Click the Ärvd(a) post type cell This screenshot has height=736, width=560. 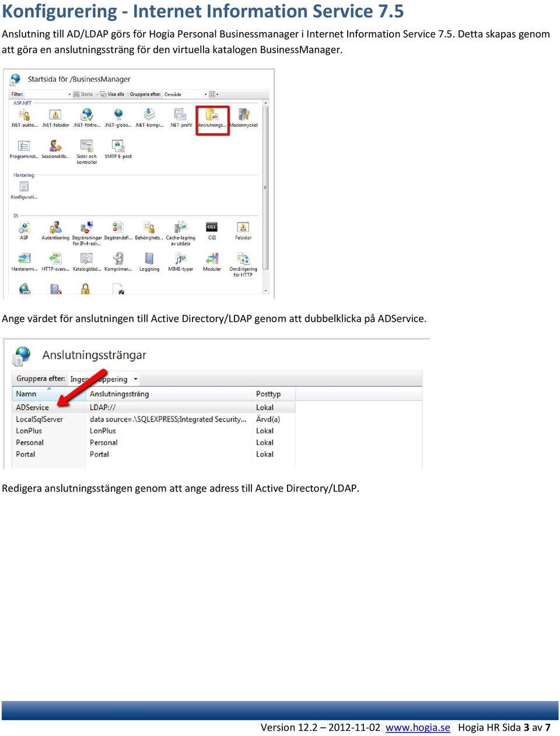pos(268,419)
